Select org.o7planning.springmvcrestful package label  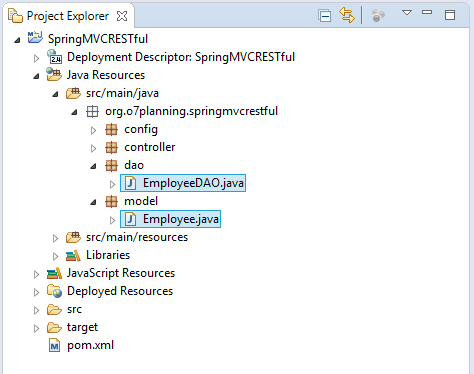(192, 111)
